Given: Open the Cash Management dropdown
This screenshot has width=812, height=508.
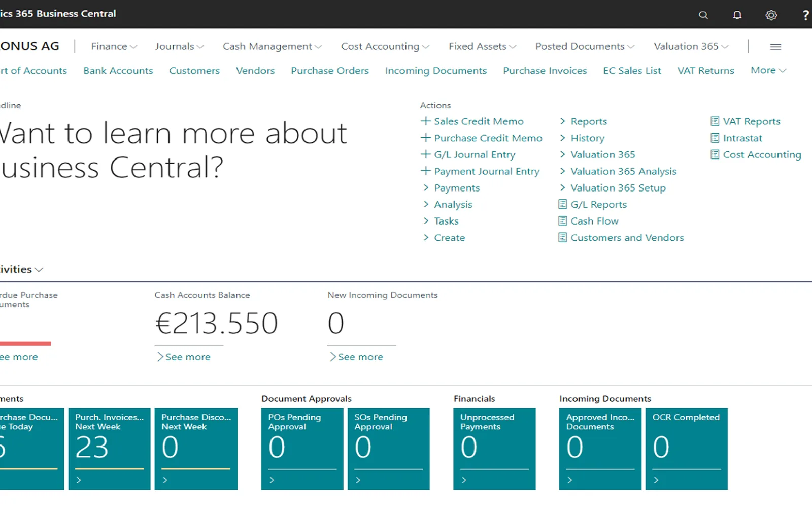Looking at the screenshot, I should [273, 47].
